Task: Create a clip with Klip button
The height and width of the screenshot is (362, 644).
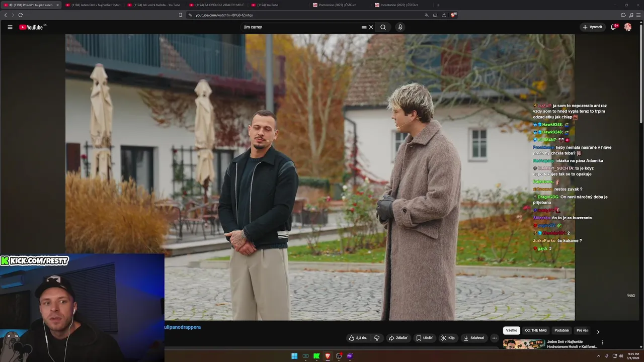Action: tap(448, 338)
